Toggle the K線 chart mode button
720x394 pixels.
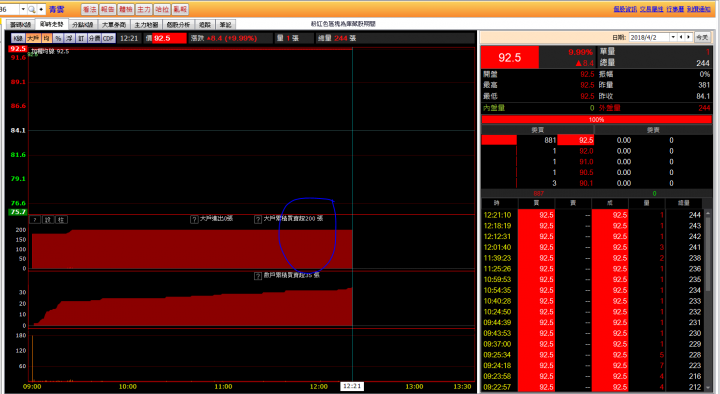pyautogui.click(x=18, y=38)
